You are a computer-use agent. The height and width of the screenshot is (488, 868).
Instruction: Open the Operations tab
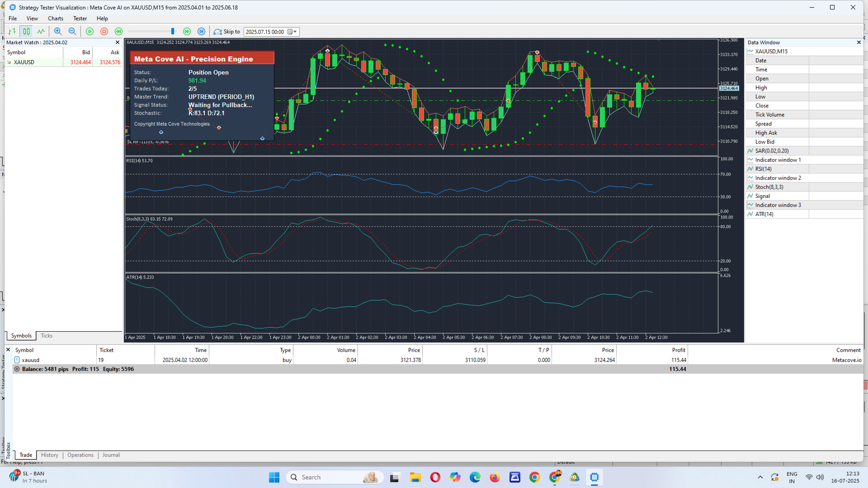pyautogui.click(x=80, y=455)
